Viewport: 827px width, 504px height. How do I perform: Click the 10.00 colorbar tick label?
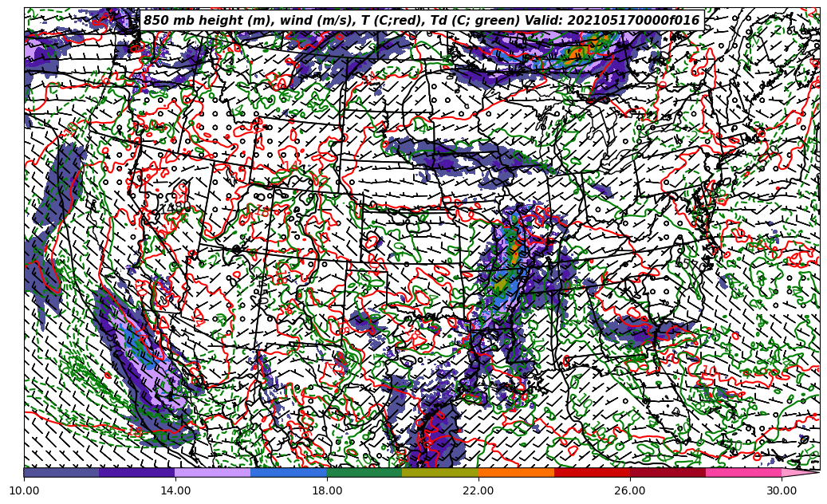click(24, 491)
